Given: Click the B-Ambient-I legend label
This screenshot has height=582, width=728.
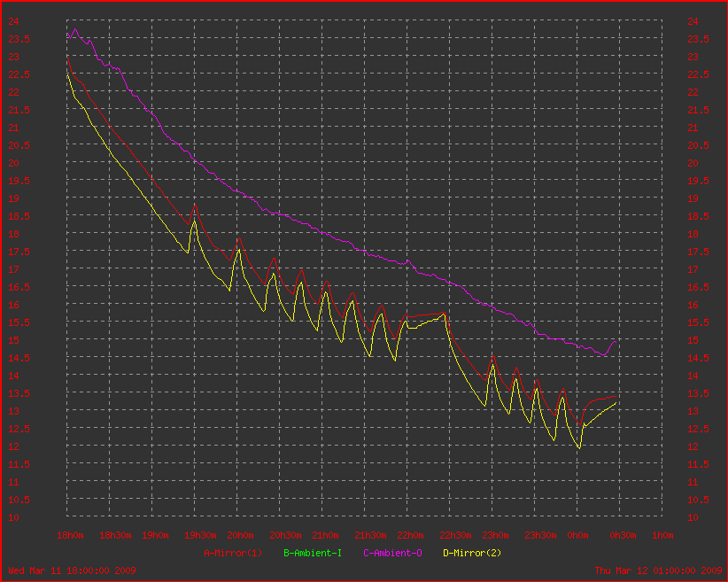Looking at the screenshot, I should [313, 553].
